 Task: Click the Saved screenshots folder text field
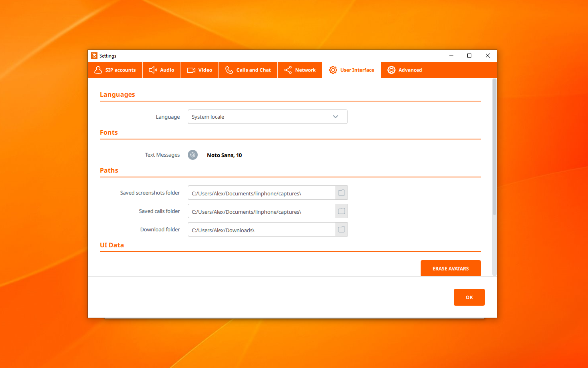pyautogui.click(x=262, y=193)
